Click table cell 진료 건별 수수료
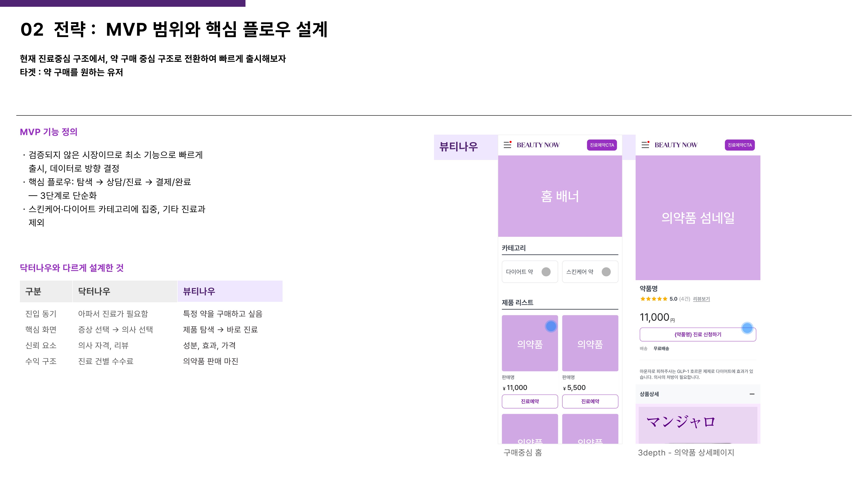Viewport: 868px width, 488px height. (106, 361)
